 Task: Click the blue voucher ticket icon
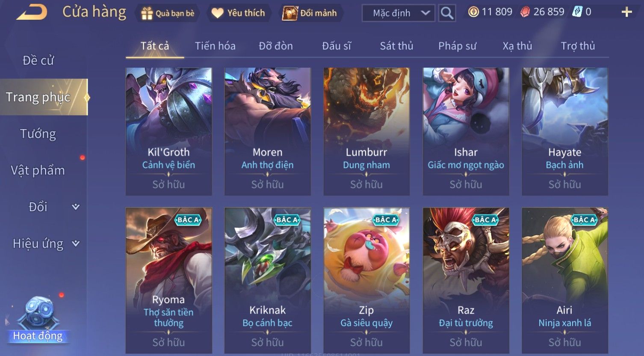pyautogui.click(x=577, y=12)
